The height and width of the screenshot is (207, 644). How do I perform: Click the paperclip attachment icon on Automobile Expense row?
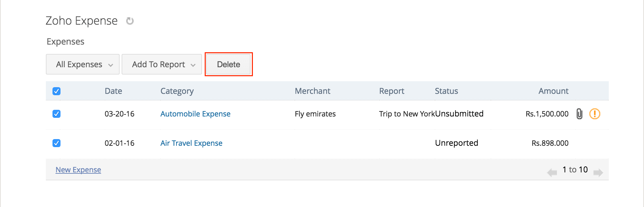click(579, 114)
